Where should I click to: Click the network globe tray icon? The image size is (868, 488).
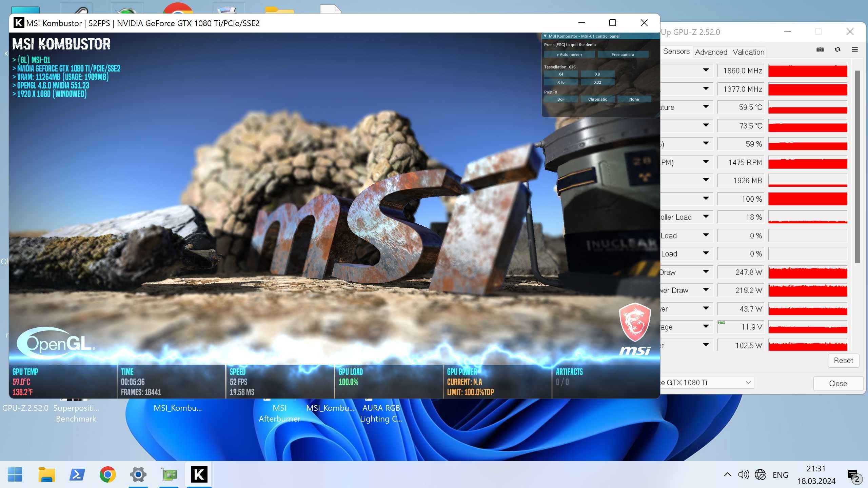click(760, 474)
